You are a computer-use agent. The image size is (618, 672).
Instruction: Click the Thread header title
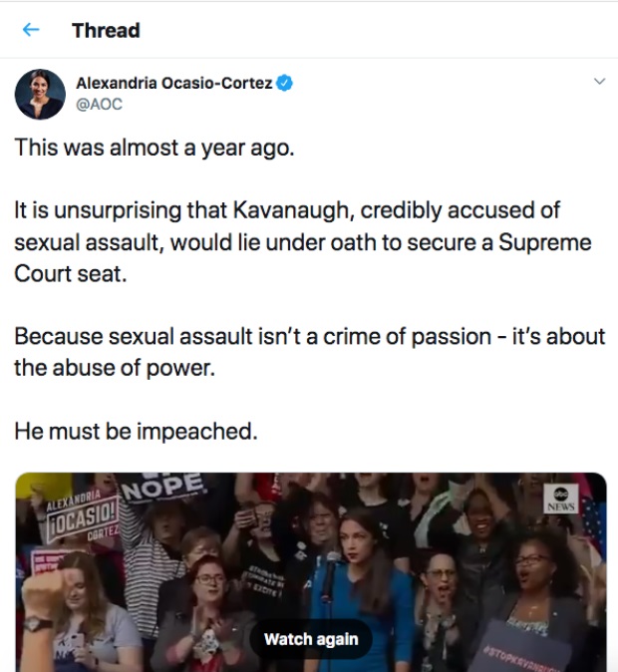pos(106,30)
